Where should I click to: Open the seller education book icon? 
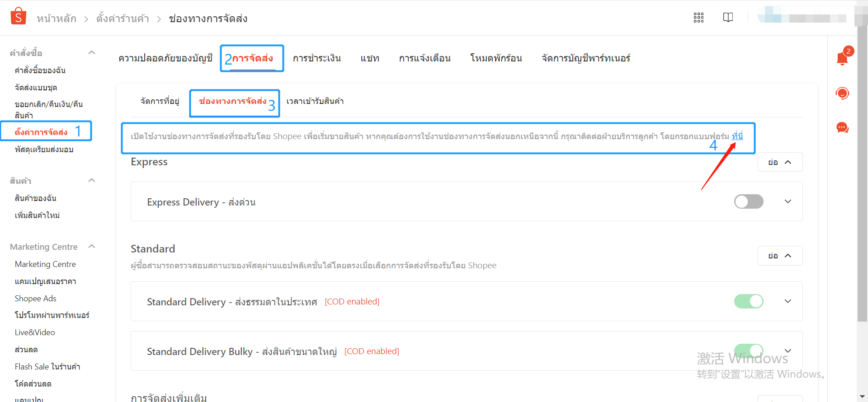click(728, 18)
